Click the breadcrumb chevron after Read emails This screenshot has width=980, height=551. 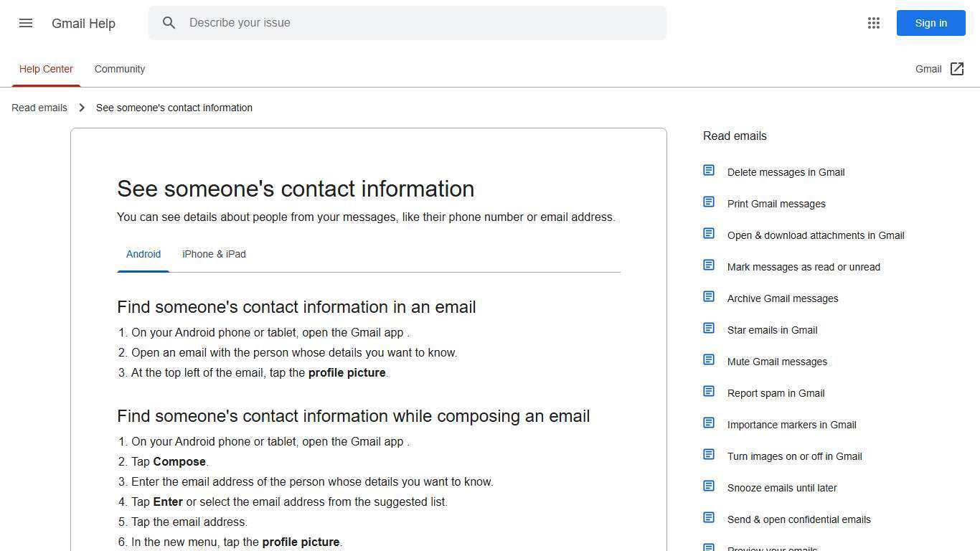click(x=82, y=108)
